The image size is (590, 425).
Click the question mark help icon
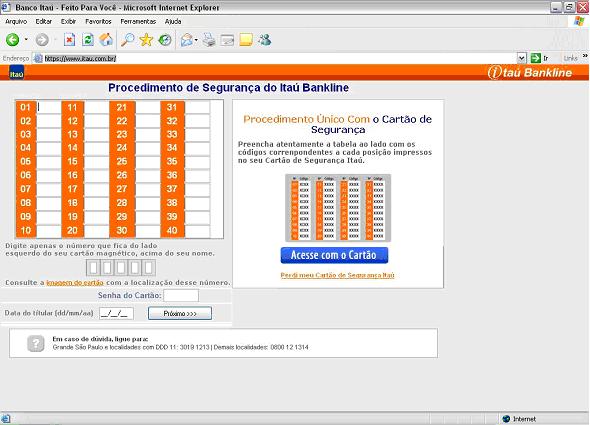point(36,343)
